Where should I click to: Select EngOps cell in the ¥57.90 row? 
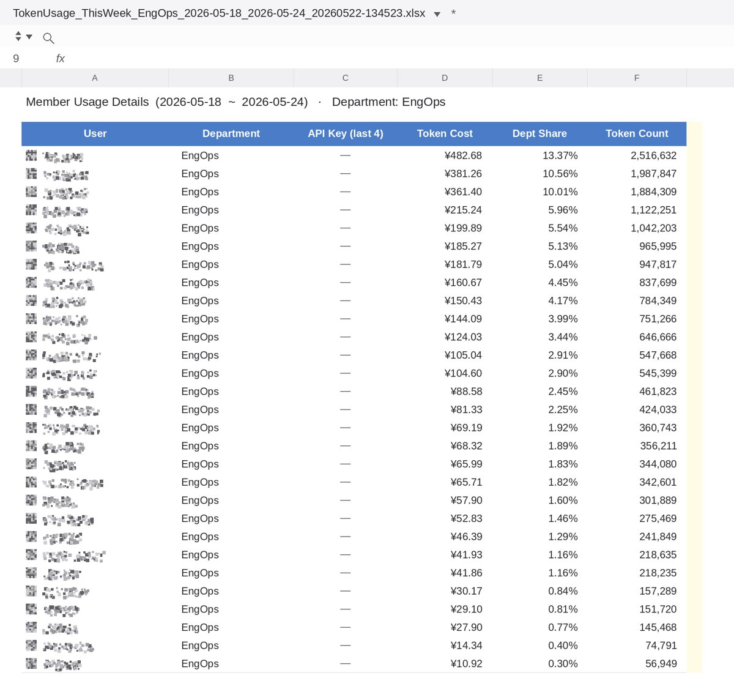(x=231, y=501)
